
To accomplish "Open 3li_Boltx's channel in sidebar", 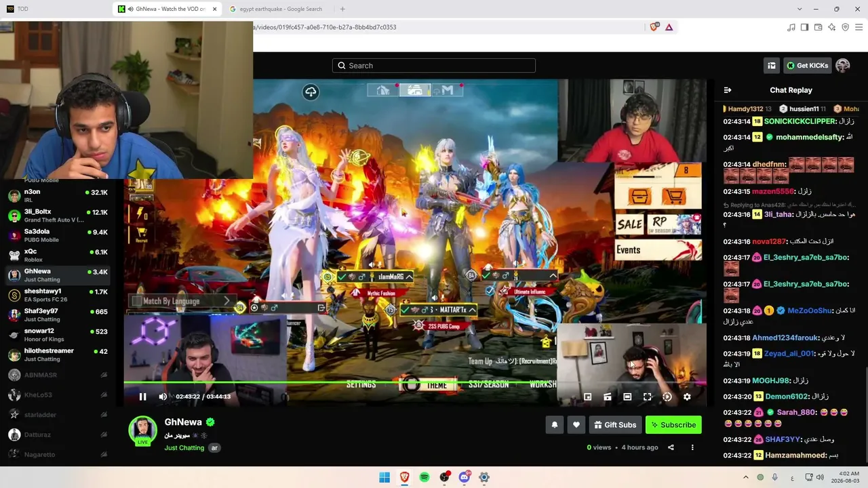I will (58, 216).
